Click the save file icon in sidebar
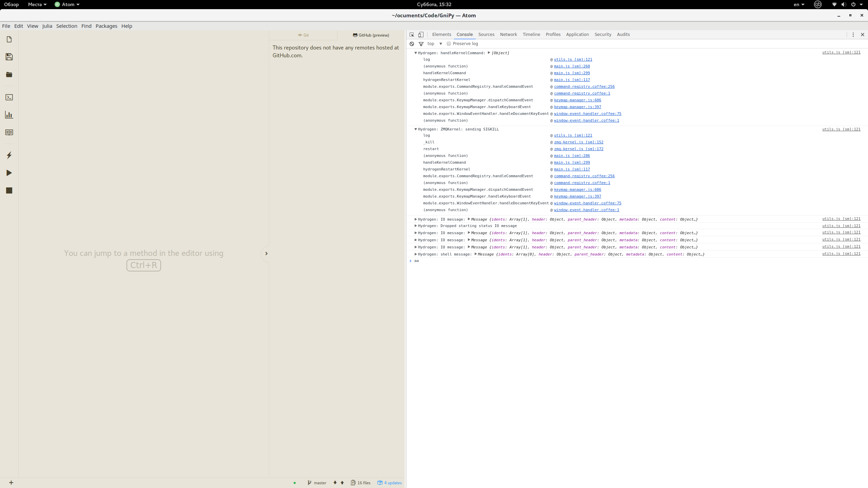Viewport: 868px width, 488px height. coord(9,56)
